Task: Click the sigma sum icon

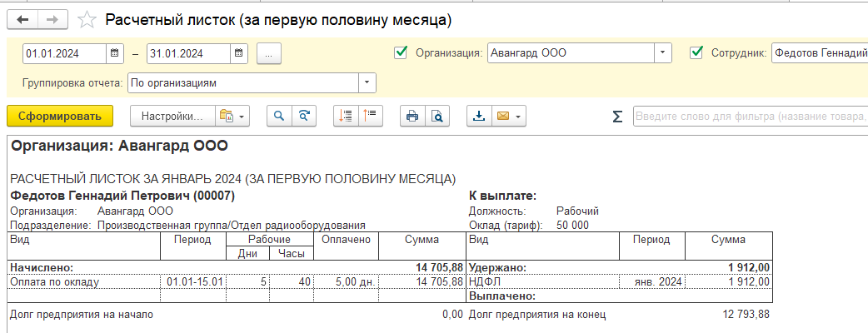Action: pyautogui.click(x=617, y=117)
